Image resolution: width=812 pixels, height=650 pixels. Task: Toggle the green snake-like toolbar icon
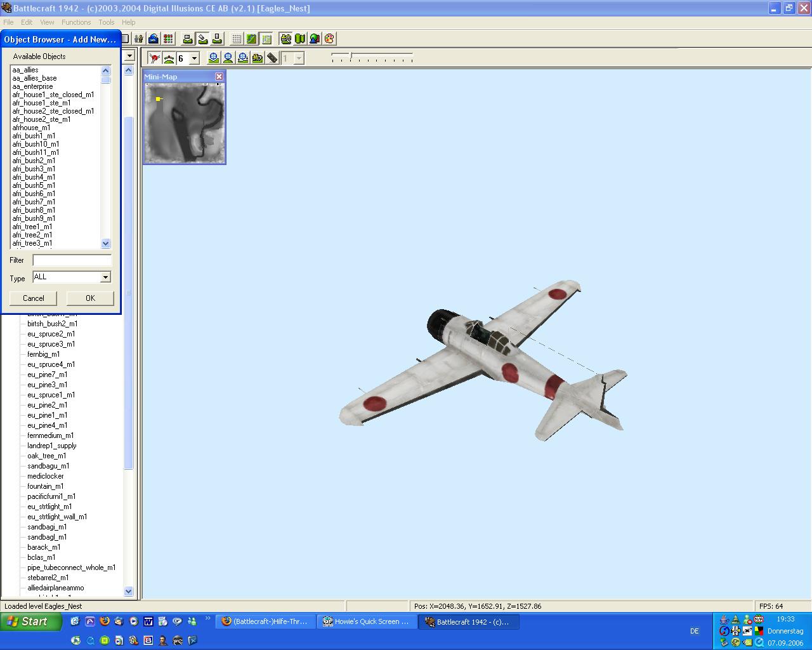click(x=285, y=39)
